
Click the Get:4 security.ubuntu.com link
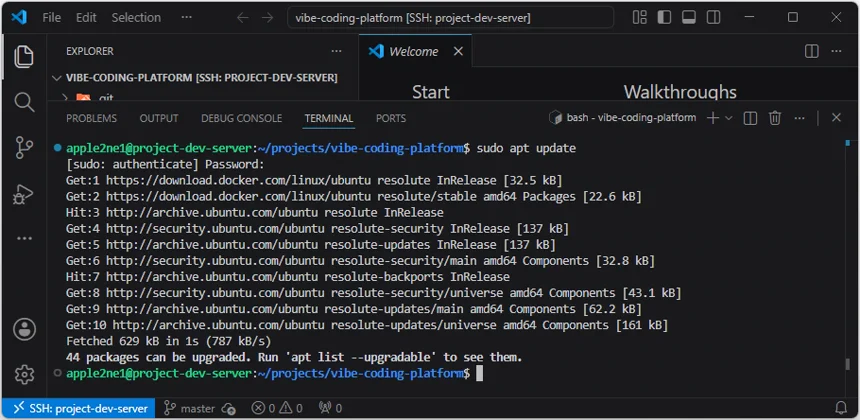pyautogui.click(x=215, y=228)
